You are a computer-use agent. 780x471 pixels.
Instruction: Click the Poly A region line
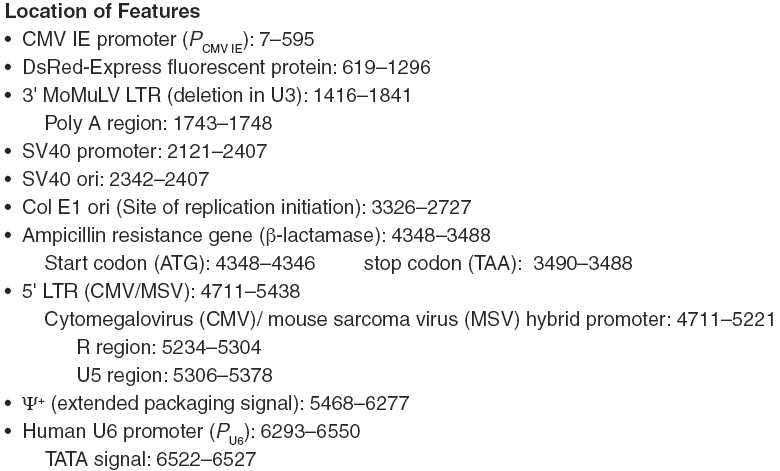coord(158,123)
